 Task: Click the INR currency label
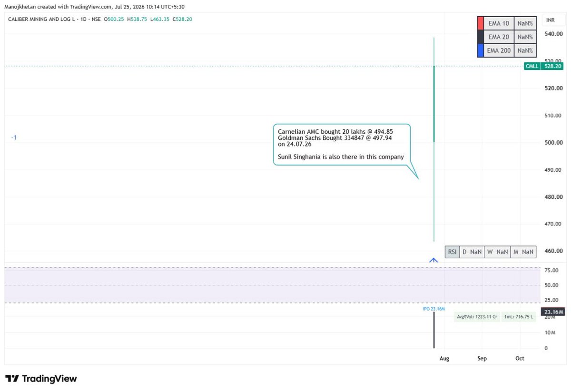click(551, 20)
